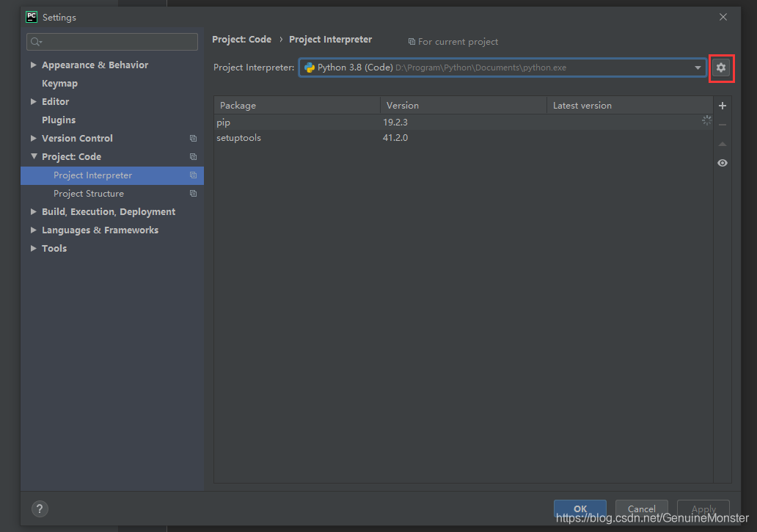Toggle the show early releases eye icon
This screenshot has height=532, width=757.
tap(723, 163)
